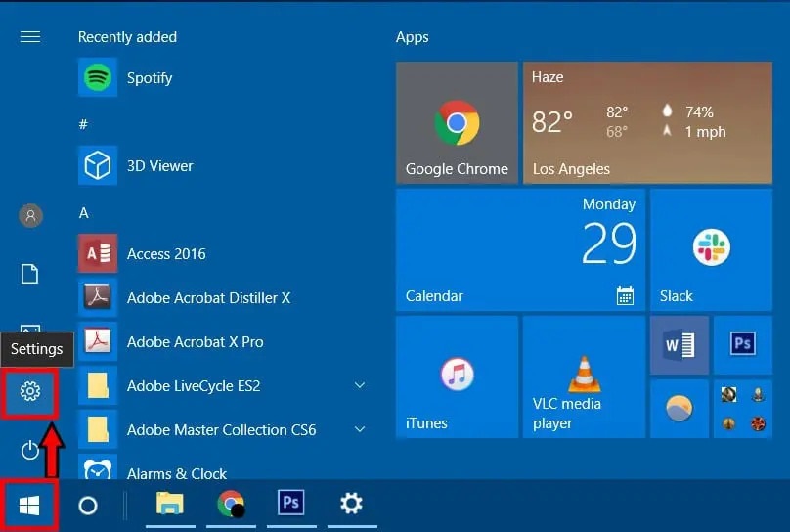This screenshot has width=790, height=532.
Task: Select Adobe Acrobat X Pro entry
Action: point(195,342)
